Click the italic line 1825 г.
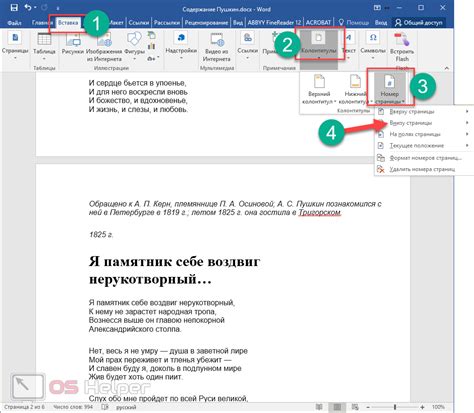Screen dimensions: 474x413 point(101,234)
